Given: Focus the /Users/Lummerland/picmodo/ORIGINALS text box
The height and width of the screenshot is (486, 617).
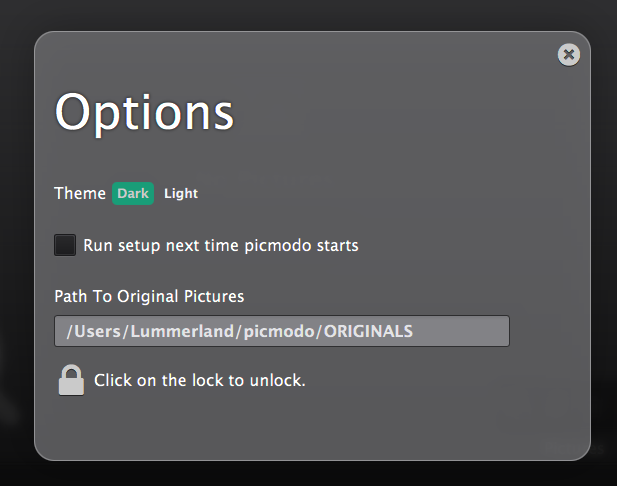Looking at the screenshot, I should [x=281, y=331].
